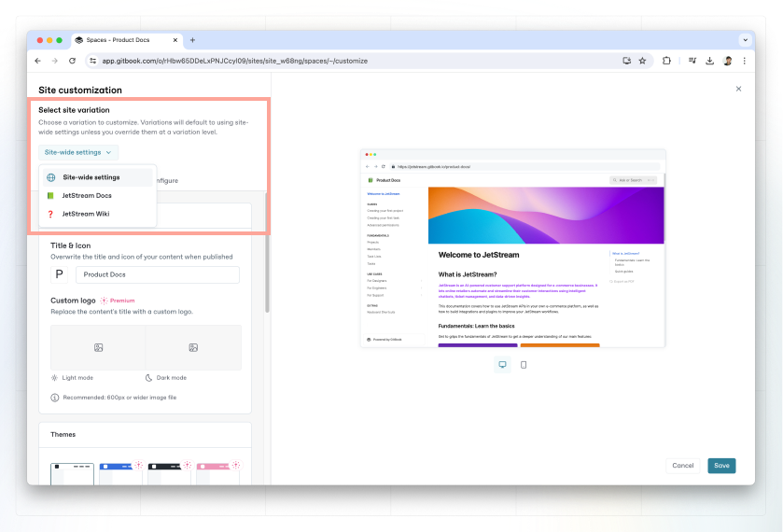This screenshot has height=532, width=783.
Task: Edit the Product Docs title field
Action: coord(157,274)
